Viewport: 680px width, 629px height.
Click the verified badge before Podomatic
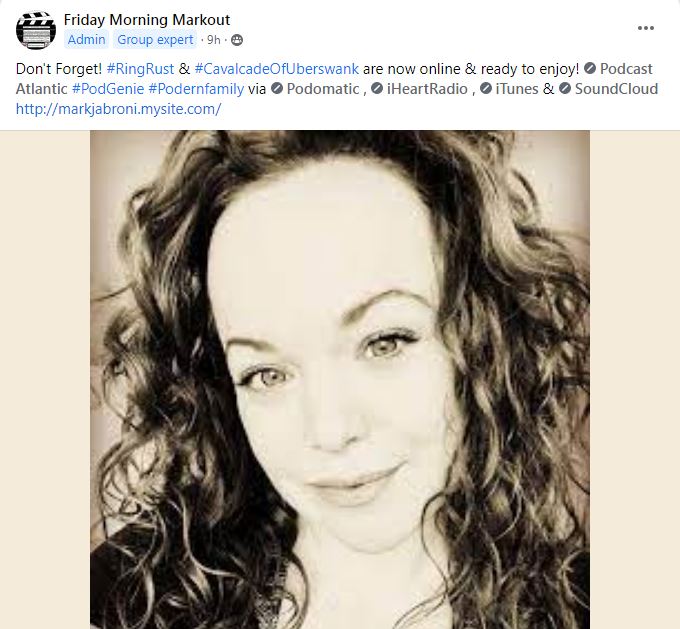point(277,88)
